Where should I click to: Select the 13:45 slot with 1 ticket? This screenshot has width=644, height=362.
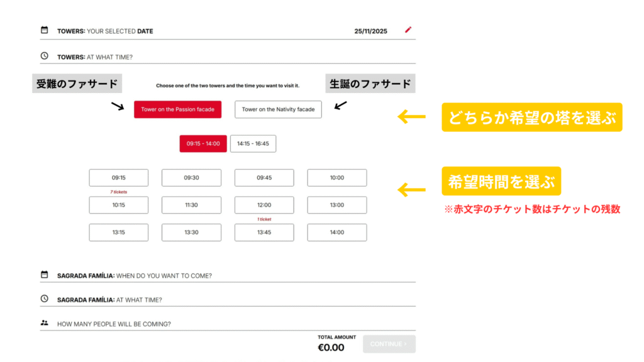[x=264, y=233]
